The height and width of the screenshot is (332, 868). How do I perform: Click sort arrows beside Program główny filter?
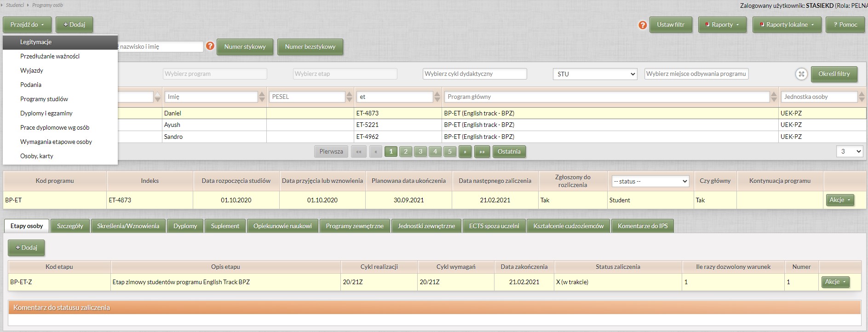pyautogui.click(x=774, y=97)
